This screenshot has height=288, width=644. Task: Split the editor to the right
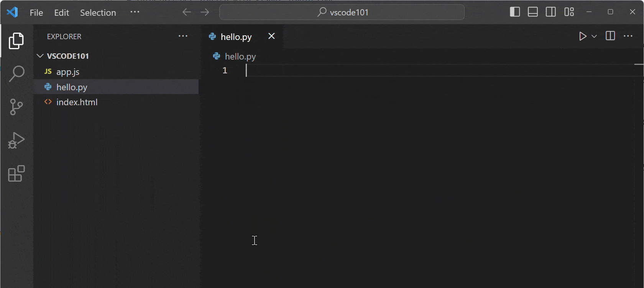(x=610, y=36)
